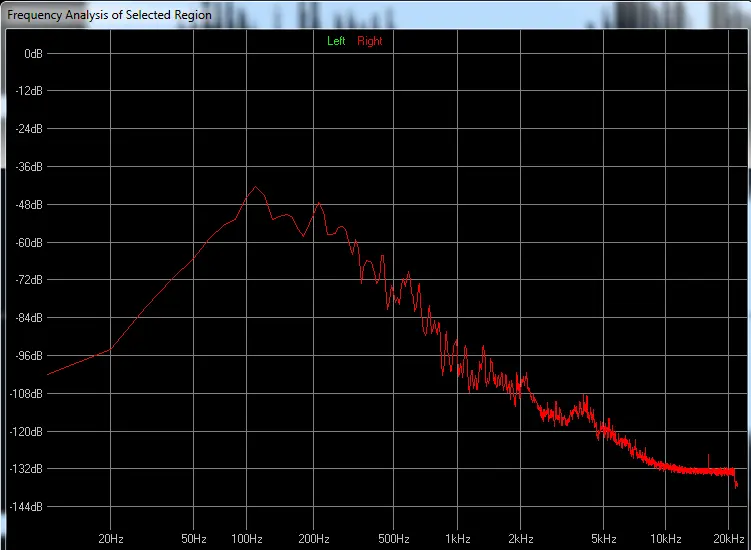Click the green Left channel legend label
The image size is (751, 550).
336,41
